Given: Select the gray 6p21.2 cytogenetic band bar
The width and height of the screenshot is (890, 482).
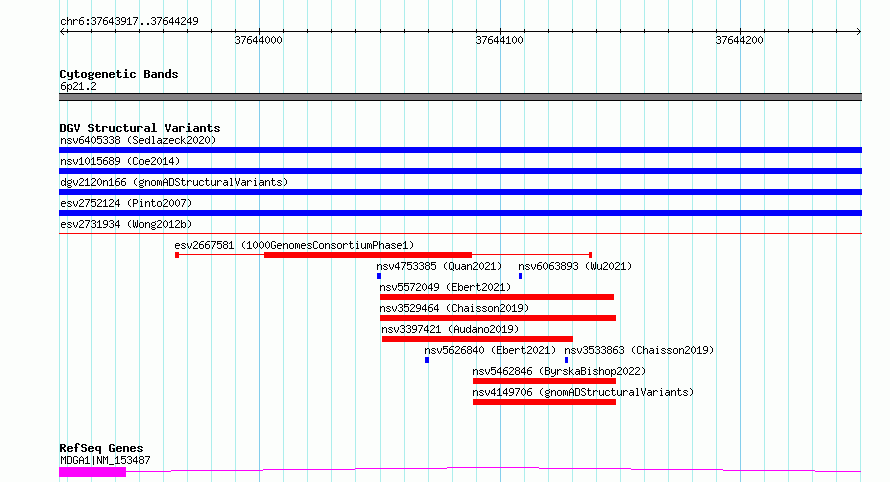Looking at the screenshot, I should [x=460, y=97].
